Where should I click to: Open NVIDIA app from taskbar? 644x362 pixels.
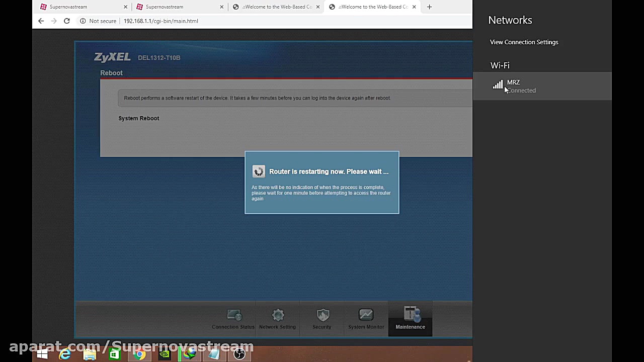(x=165, y=354)
